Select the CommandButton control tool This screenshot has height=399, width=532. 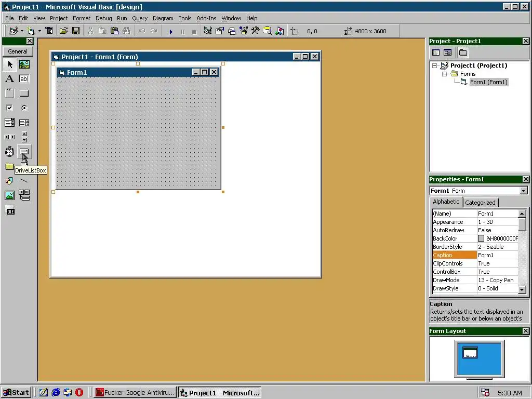[x=24, y=94]
